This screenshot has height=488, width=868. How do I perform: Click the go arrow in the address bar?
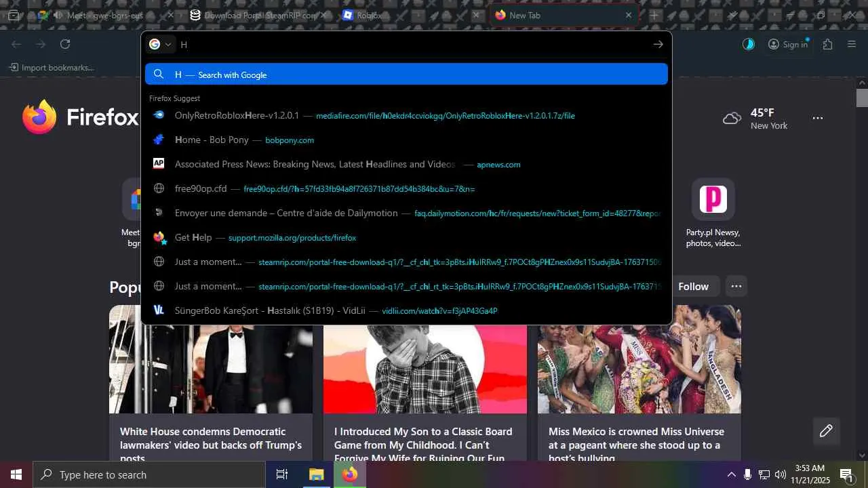[658, 44]
